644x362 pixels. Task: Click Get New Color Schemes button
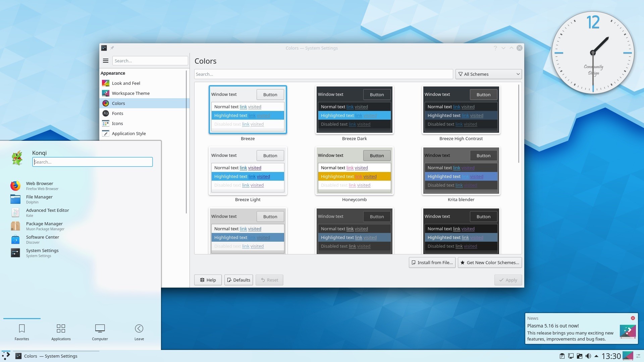(x=490, y=262)
